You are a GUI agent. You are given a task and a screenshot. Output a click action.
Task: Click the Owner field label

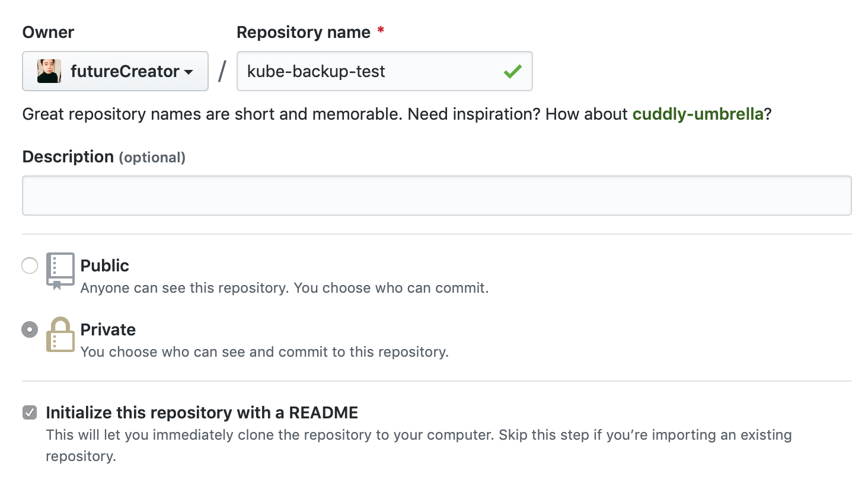[47, 32]
